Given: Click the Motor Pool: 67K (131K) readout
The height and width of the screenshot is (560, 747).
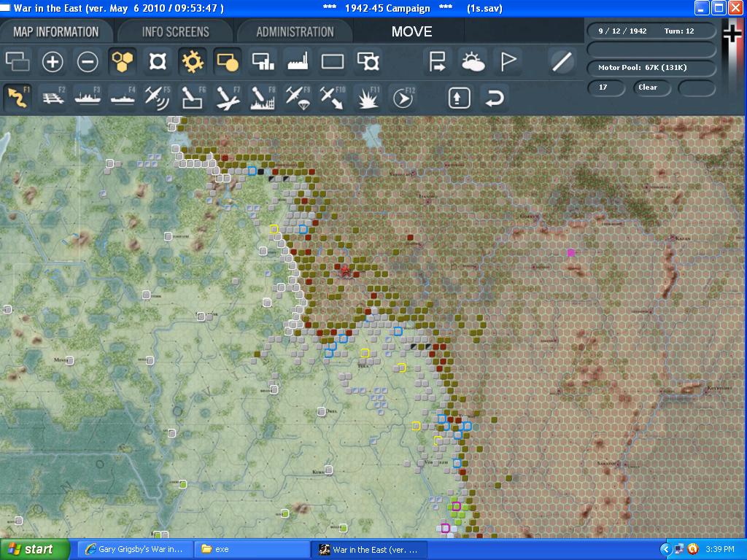Looking at the screenshot, I should tap(651, 68).
